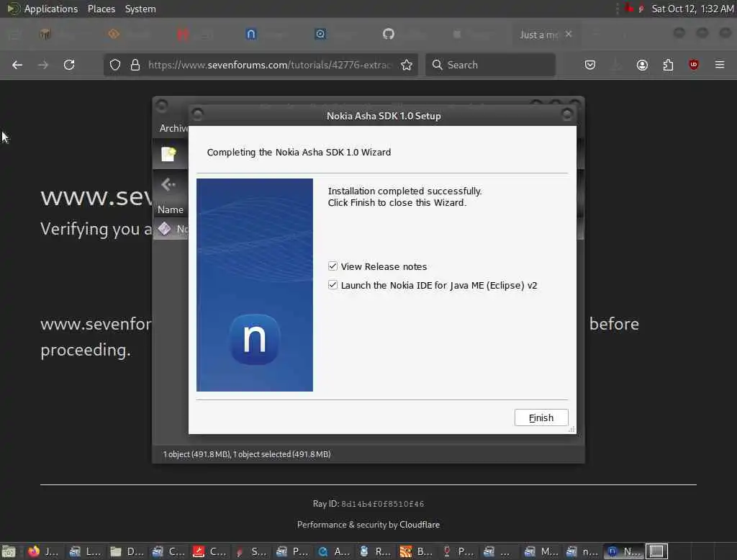Open 'S...' taskbar window entry

(x=251, y=551)
